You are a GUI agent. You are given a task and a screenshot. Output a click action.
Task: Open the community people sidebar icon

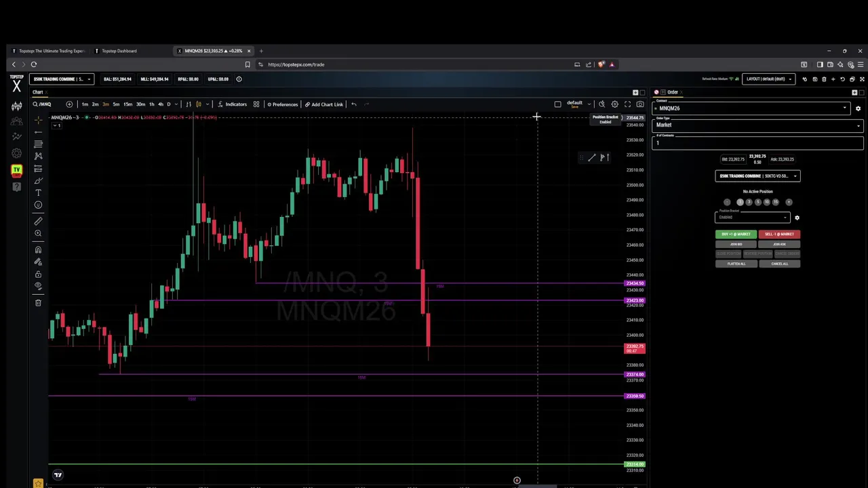point(16,121)
